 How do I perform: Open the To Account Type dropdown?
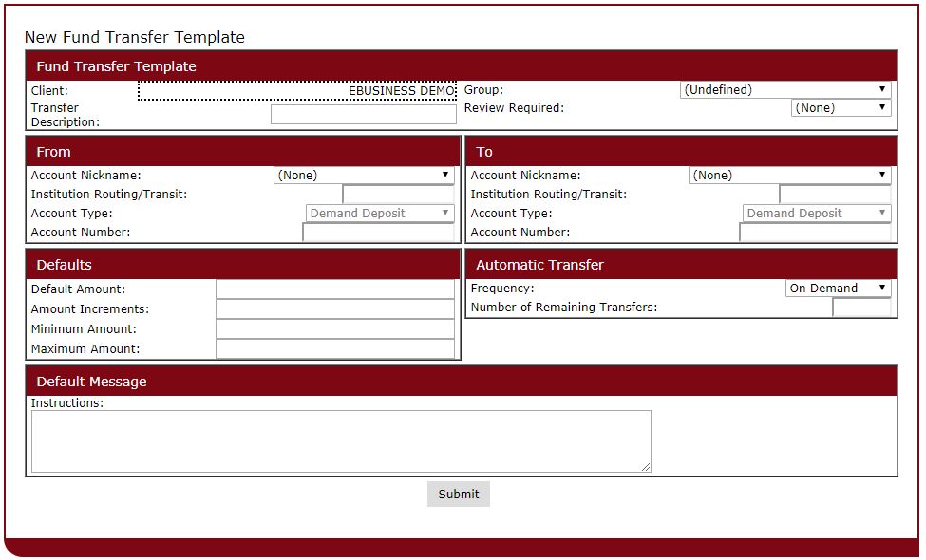pos(815,213)
